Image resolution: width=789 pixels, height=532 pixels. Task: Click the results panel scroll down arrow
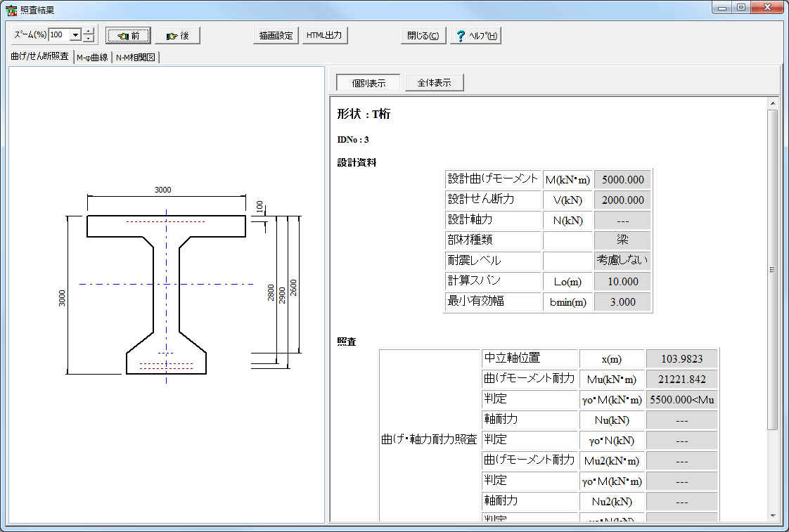(772, 516)
